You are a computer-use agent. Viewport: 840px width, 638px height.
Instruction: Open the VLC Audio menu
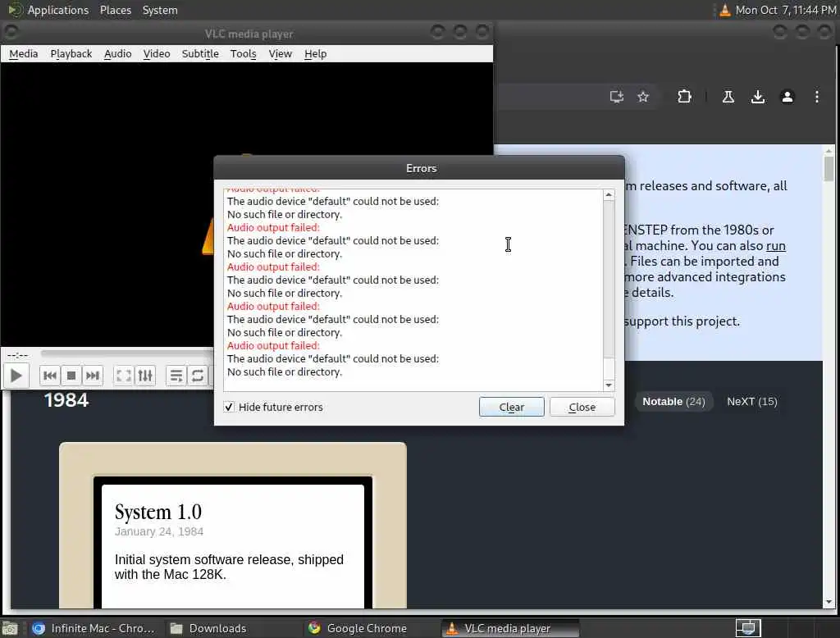point(117,53)
